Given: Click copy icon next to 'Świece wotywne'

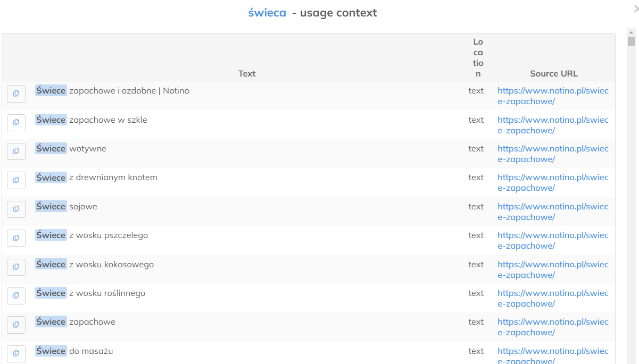Looking at the screenshot, I should coord(16,151).
